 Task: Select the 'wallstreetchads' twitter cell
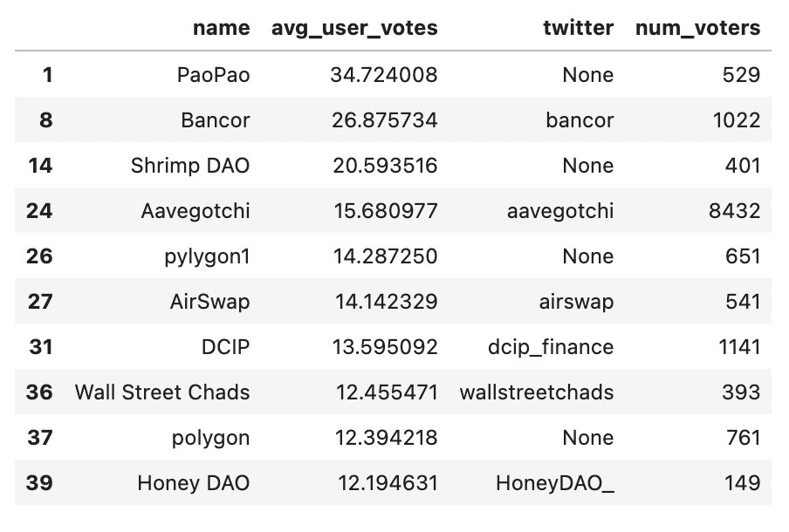coord(537,392)
